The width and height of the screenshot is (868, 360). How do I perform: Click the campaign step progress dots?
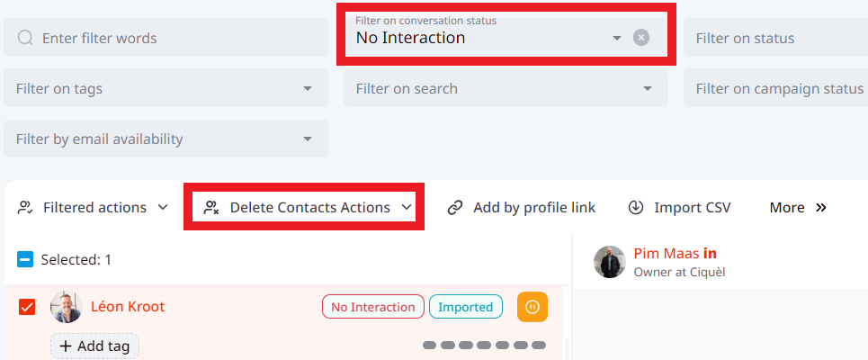484,345
